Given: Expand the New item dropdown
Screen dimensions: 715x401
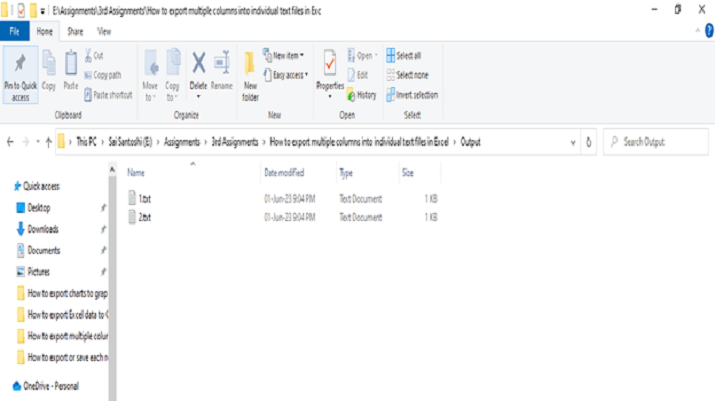Looking at the screenshot, I should pos(283,56).
